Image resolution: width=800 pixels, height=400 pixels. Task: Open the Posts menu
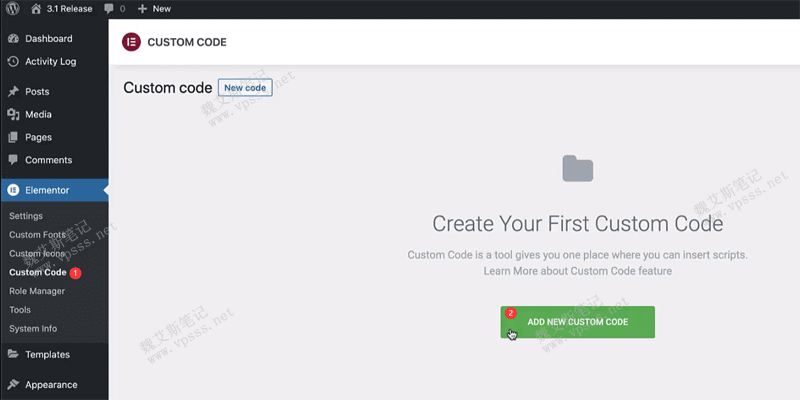pyautogui.click(x=37, y=92)
